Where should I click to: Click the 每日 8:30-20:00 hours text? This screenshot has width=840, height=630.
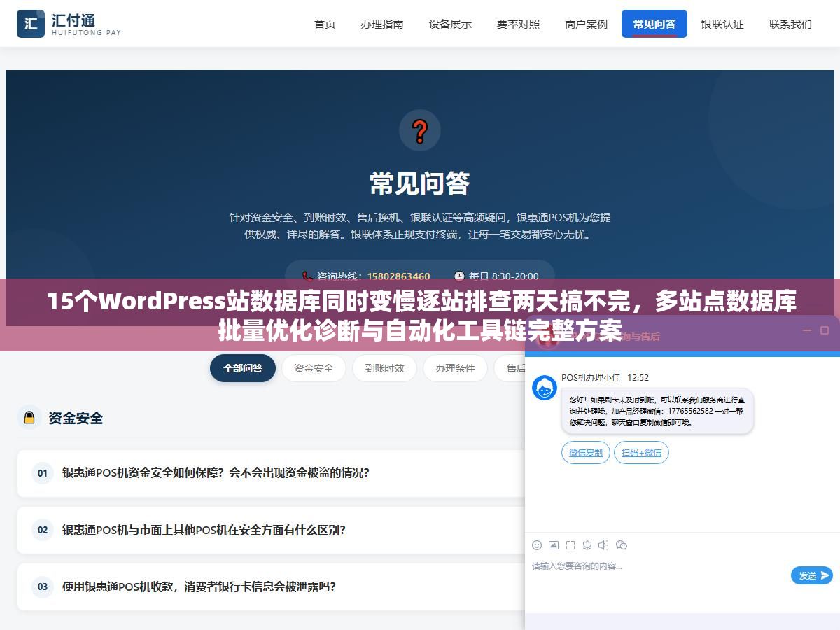(x=504, y=276)
